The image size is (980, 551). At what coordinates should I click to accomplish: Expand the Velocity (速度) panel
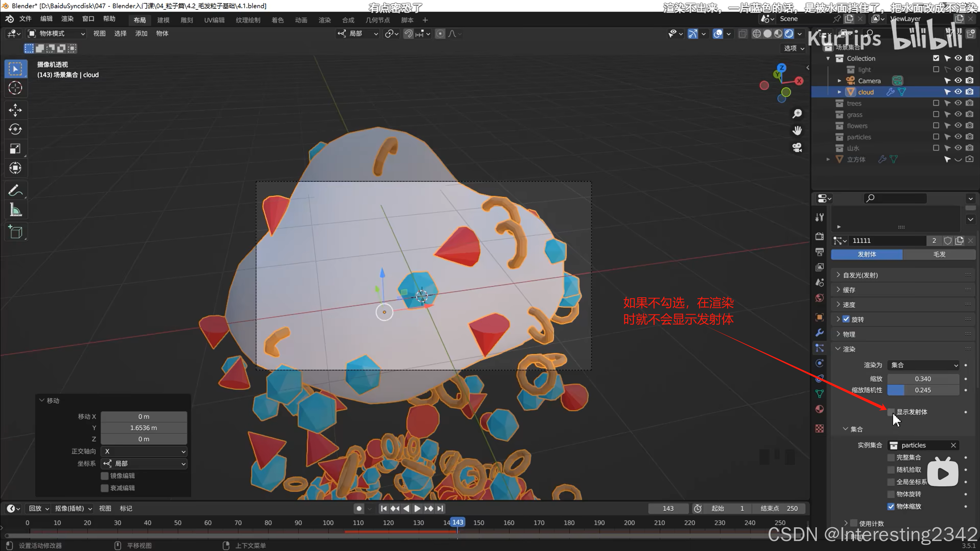coord(849,305)
